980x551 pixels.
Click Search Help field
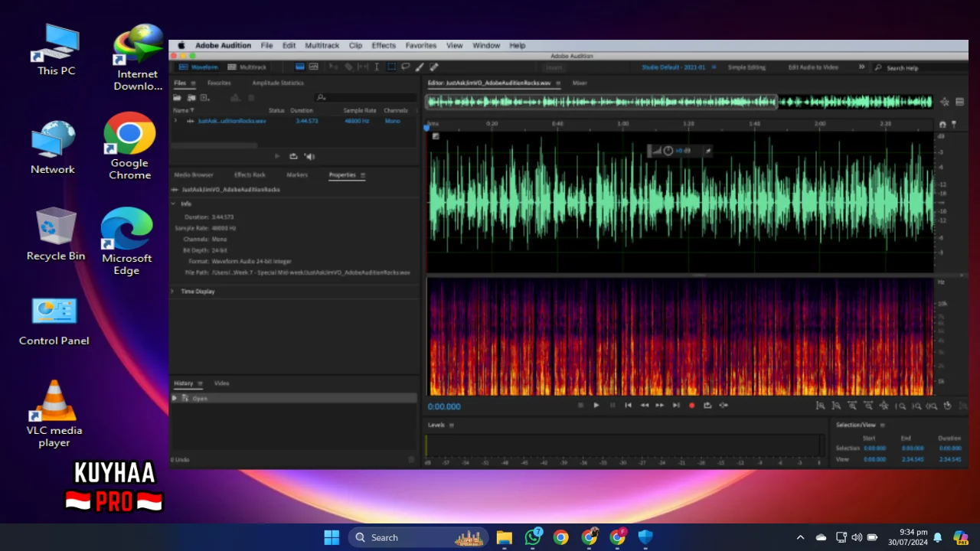click(922, 67)
